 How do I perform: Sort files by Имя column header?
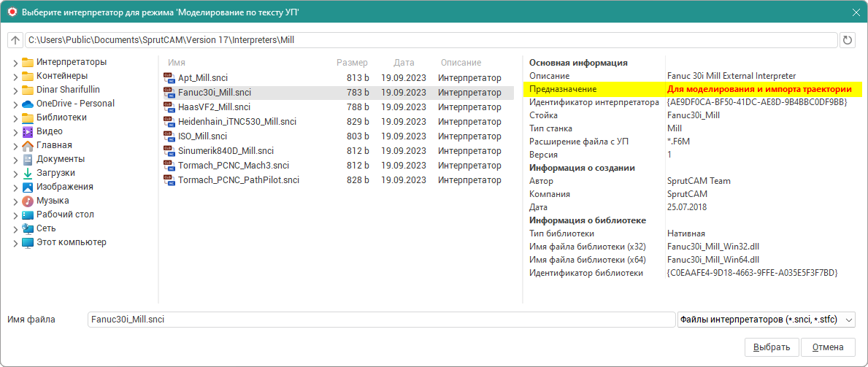pos(177,63)
